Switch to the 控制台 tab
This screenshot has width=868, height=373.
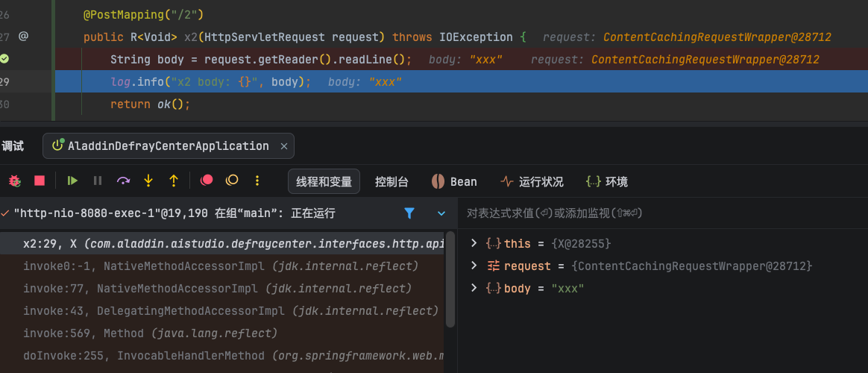point(391,181)
